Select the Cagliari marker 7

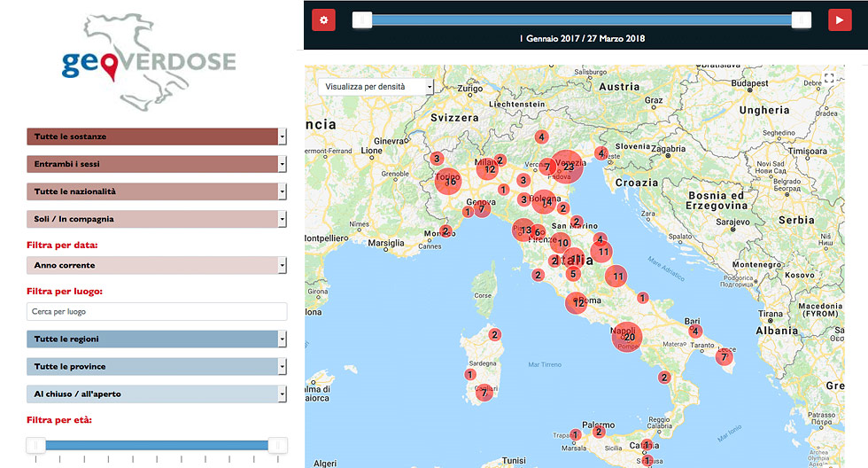pos(484,393)
